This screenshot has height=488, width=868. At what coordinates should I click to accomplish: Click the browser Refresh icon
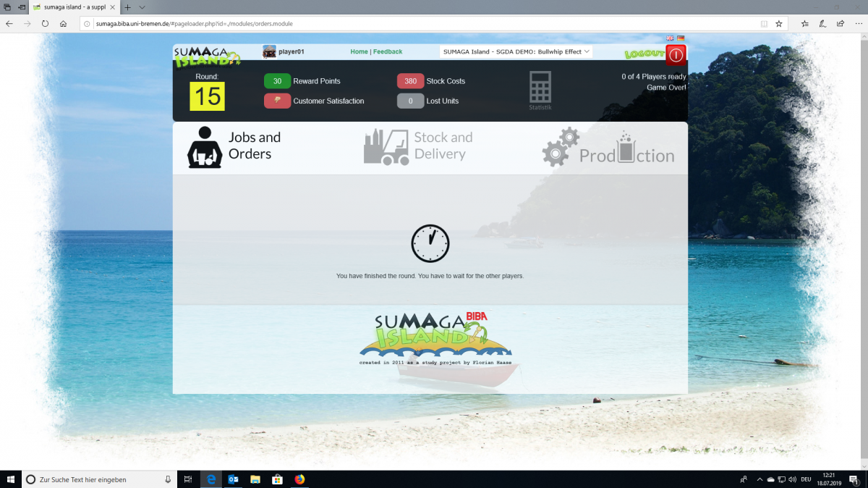coord(44,23)
